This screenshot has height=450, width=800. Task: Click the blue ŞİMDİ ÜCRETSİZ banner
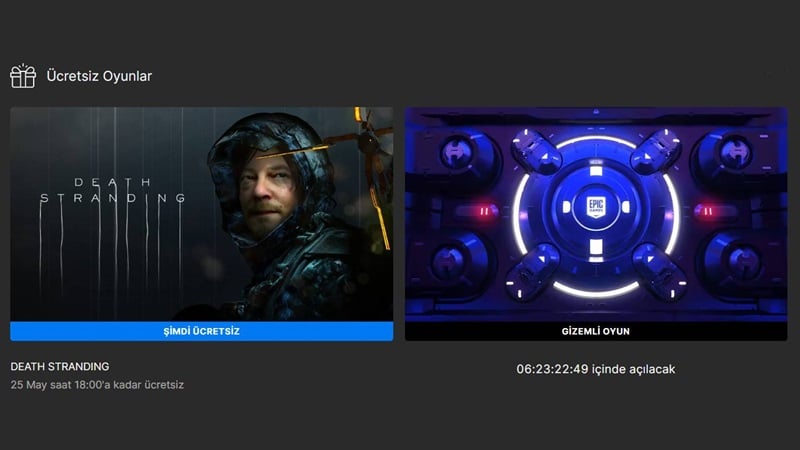point(202,331)
